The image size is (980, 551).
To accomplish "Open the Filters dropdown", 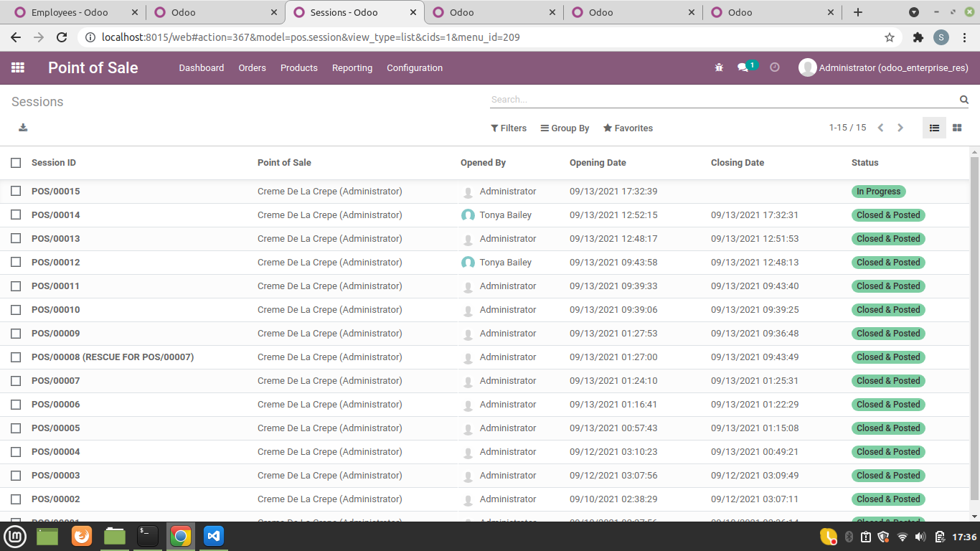I will click(509, 128).
